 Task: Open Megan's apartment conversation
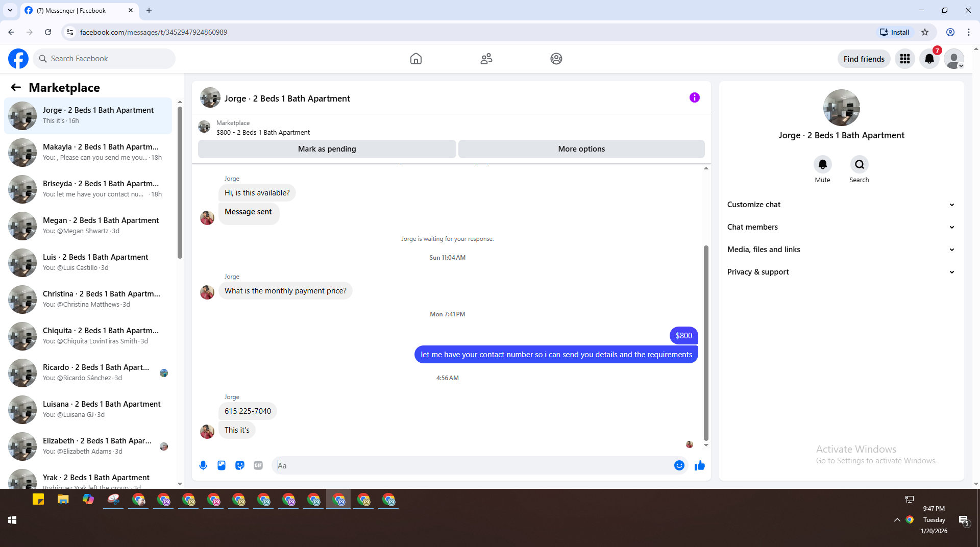click(x=88, y=226)
